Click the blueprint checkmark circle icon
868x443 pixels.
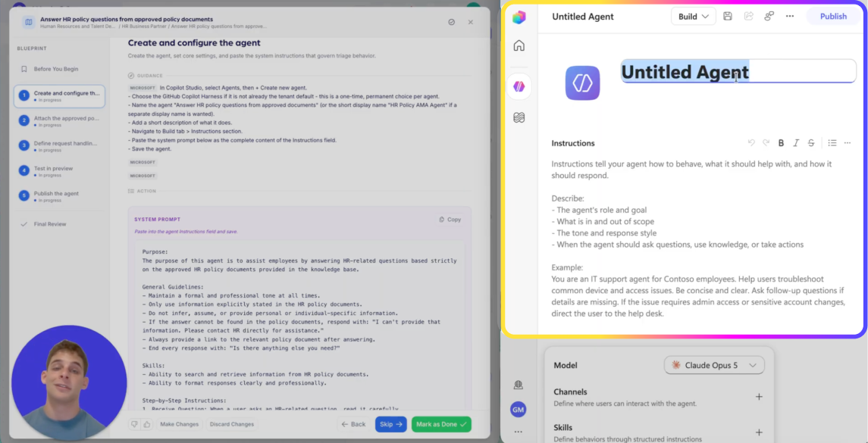(x=451, y=22)
